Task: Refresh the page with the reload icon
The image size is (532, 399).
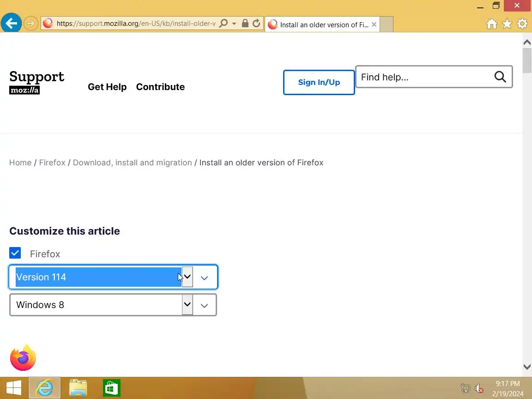Action: pos(256,24)
